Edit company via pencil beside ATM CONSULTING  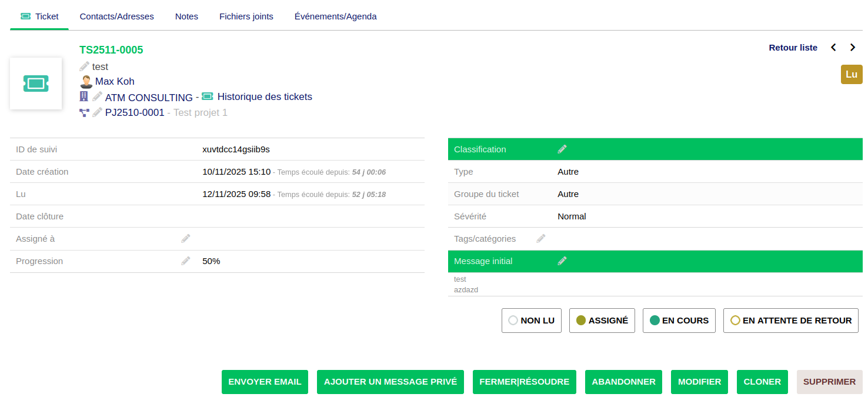tap(98, 96)
